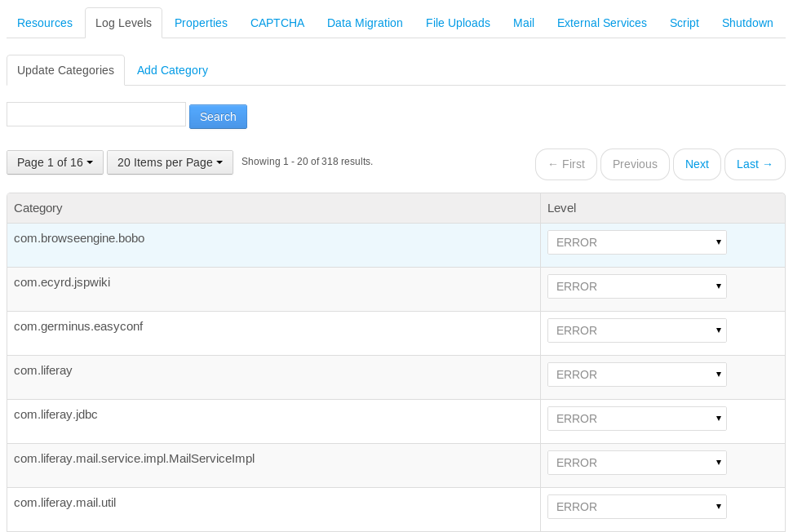The image size is (793, 532).
Task: Open level dropdown for com.liferay.jdbc
Action: tap(636, 419)
